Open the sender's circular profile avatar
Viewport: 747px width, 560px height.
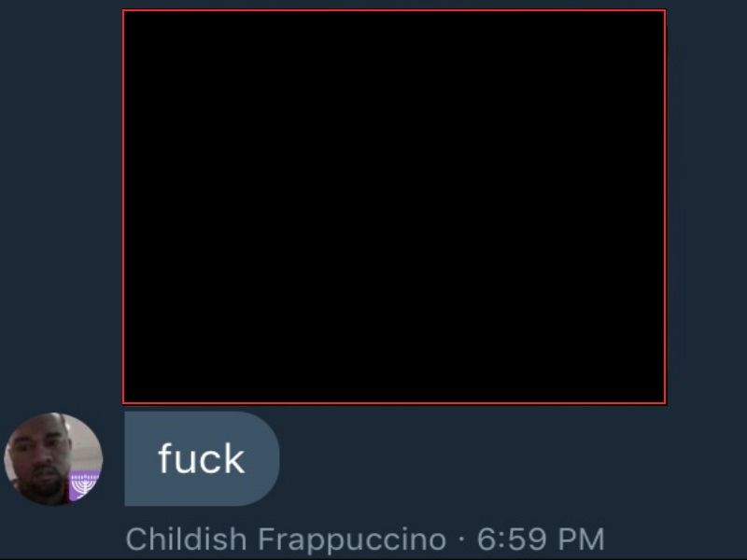[53, 458]
